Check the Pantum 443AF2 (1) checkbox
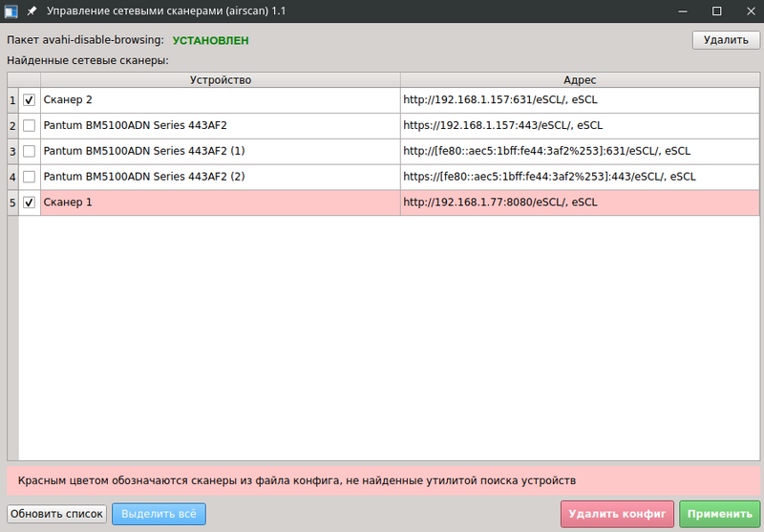Screen dimensions: 764x532 coord(30,152)
